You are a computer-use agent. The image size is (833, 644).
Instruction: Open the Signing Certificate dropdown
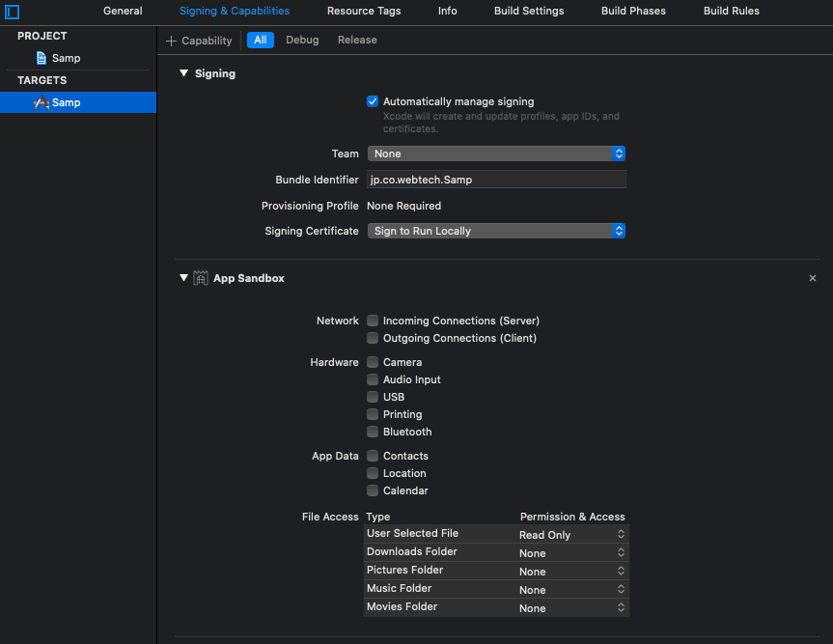(x=496, y=231)
